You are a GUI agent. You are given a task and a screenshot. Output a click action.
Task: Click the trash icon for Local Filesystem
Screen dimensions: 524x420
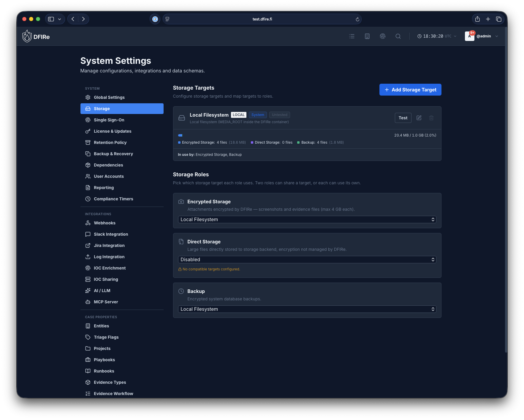431,118
